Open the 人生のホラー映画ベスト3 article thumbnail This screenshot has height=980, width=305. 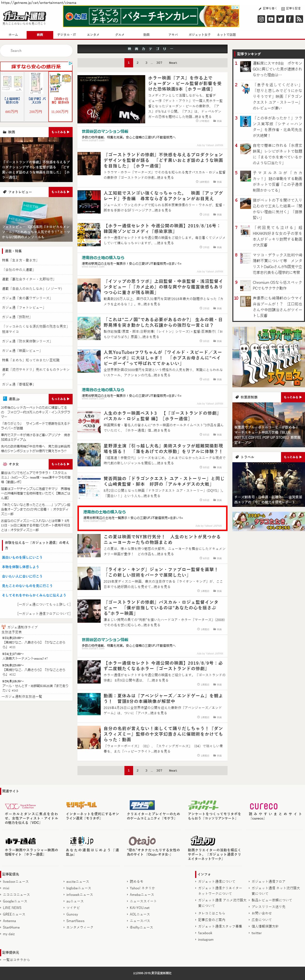(89, 422)
